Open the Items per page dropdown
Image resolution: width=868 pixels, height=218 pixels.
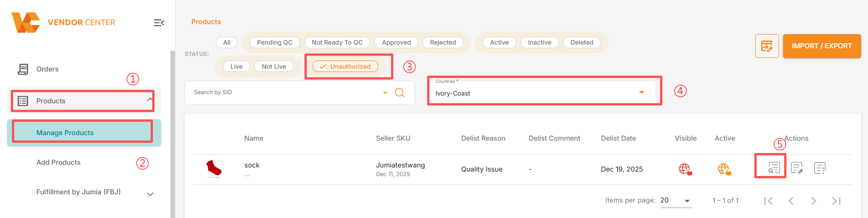pyautogui.click(x=675, y=201)
